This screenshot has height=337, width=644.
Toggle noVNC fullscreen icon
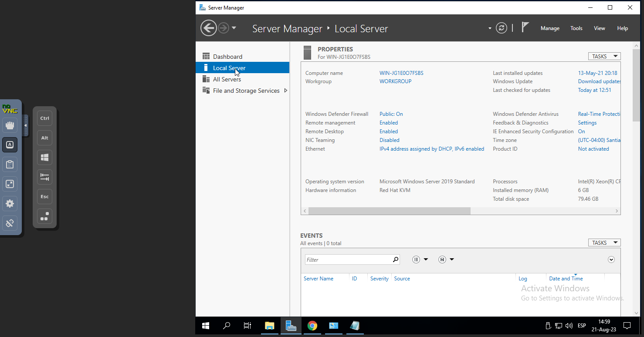pyautogui.click(x=10, y=184)
